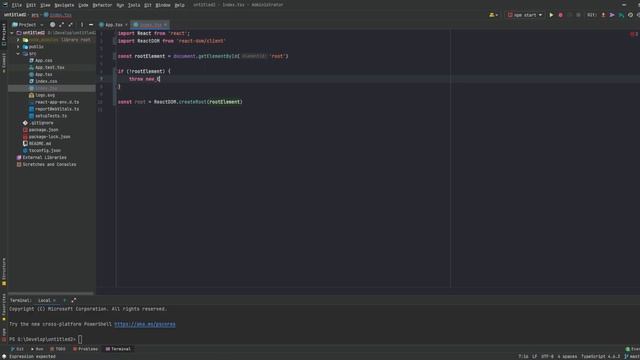Toggle the vertical Project tool window stripe button
This screenshot has width=640, height=360.
pos(4,35)
